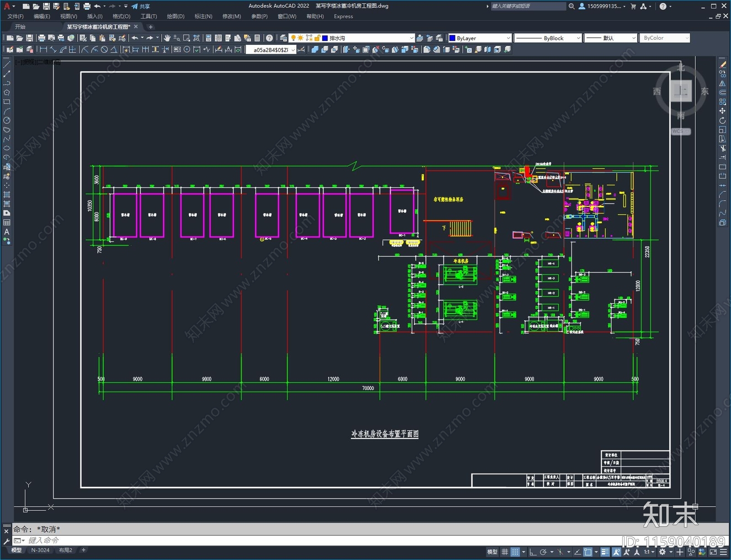Open the 文件(F) menu
This screenshot has width=731, height=560.
(x=16, y=16)
